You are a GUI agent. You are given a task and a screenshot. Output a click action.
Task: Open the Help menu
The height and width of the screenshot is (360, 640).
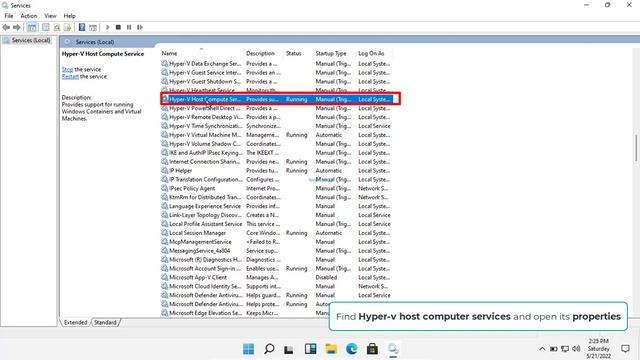pyautogui.click(x=69, y=16)
